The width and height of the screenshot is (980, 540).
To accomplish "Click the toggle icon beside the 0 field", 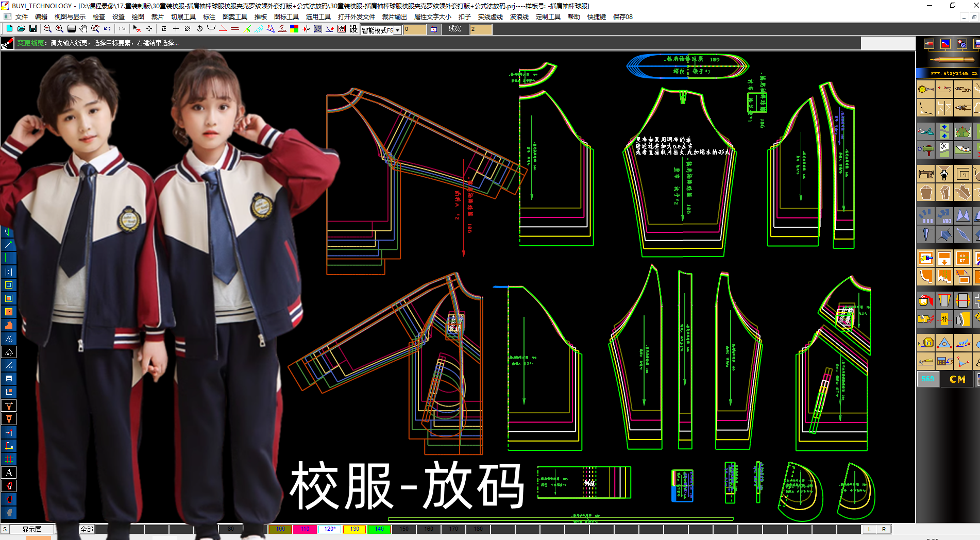I will [x=434, y=30].
